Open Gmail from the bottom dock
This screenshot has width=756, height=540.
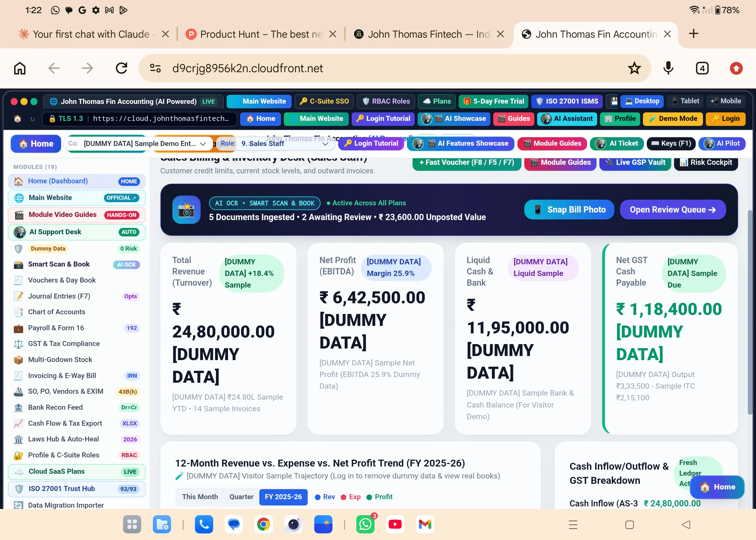coord(425,524)
